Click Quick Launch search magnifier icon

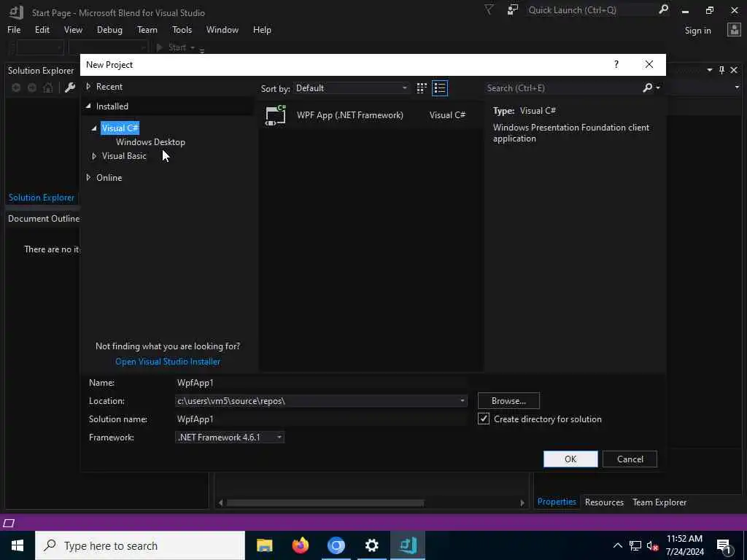point(663,9)
